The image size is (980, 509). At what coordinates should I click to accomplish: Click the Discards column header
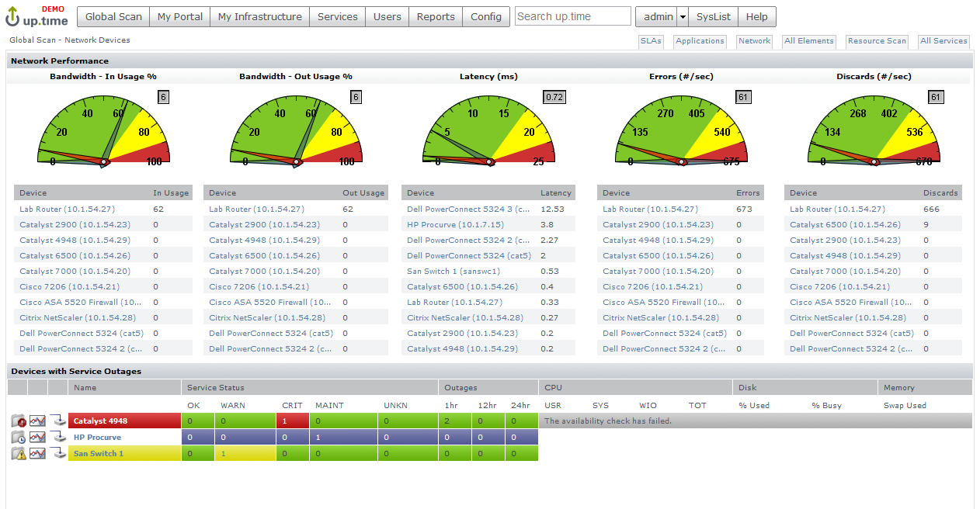click(x=940, y=192)
